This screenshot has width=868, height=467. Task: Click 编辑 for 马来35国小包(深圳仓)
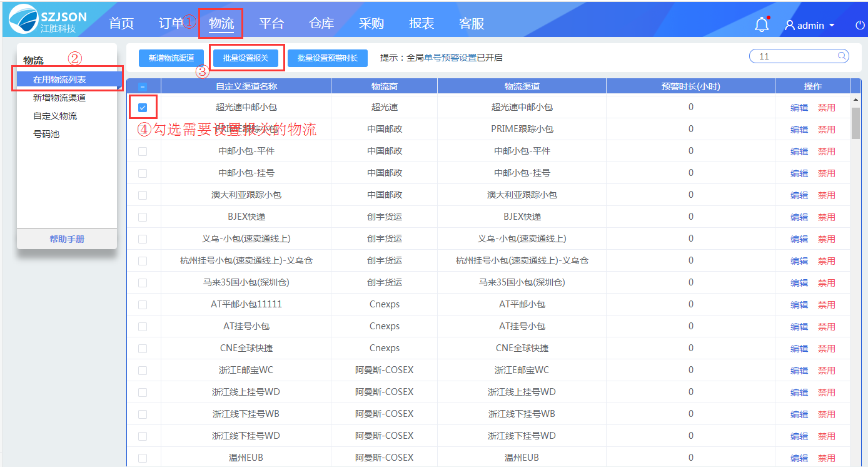(x=799, y=283)
